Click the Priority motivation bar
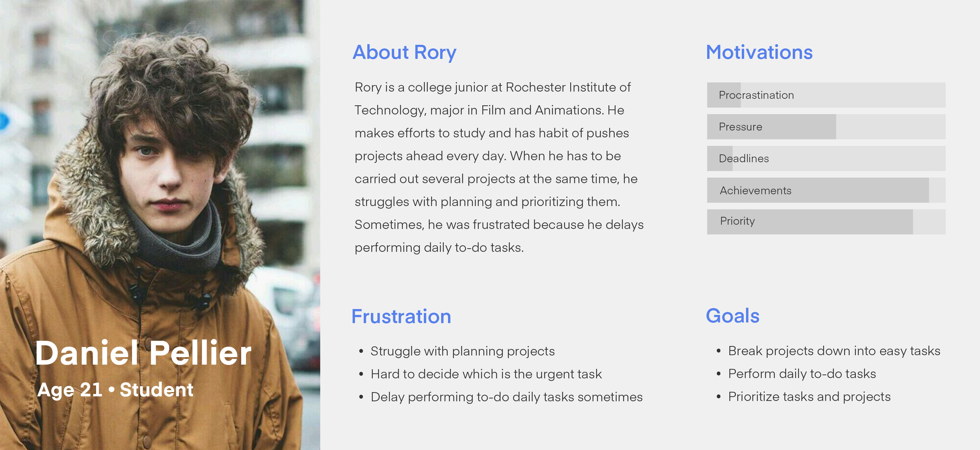 click(x=826, y=222)
